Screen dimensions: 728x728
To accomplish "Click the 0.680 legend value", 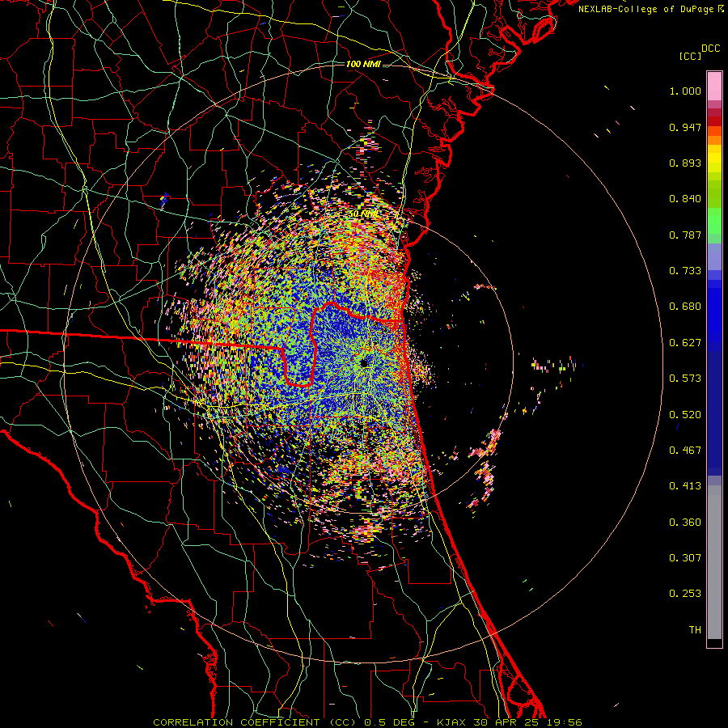I will click(685, 307).
